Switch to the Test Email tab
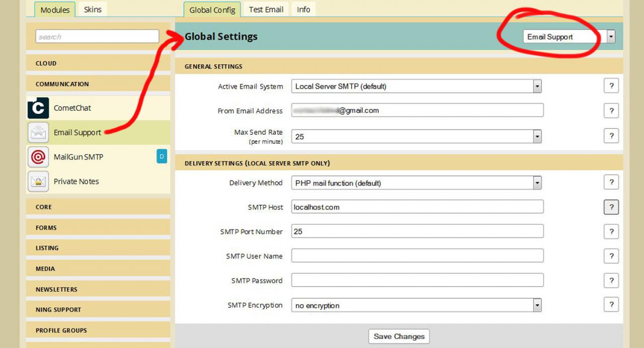Screen dimensions: 644x348 [x=266, y=10]
